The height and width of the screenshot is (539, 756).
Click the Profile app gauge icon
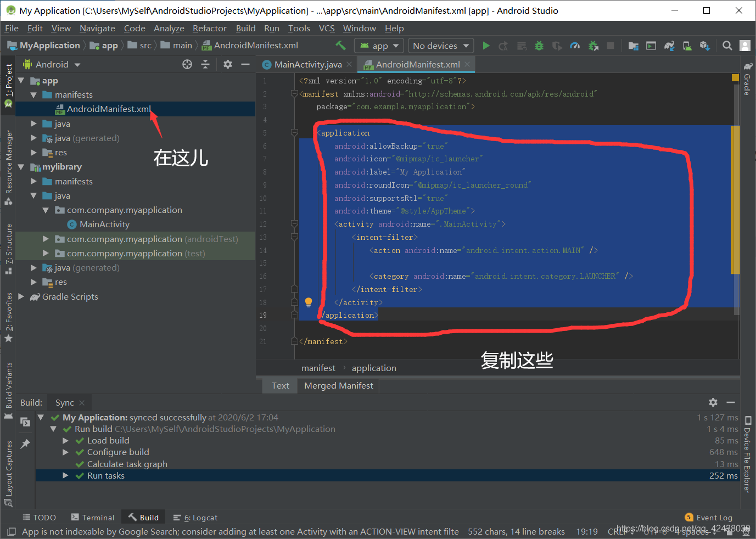tap(575, 46)
